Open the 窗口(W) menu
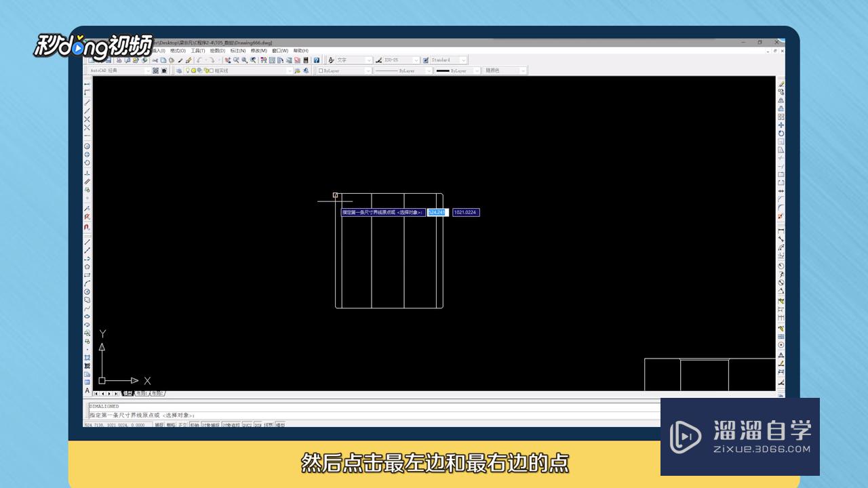The width and height of the screenshot is (868, 488). click(280, 50)
